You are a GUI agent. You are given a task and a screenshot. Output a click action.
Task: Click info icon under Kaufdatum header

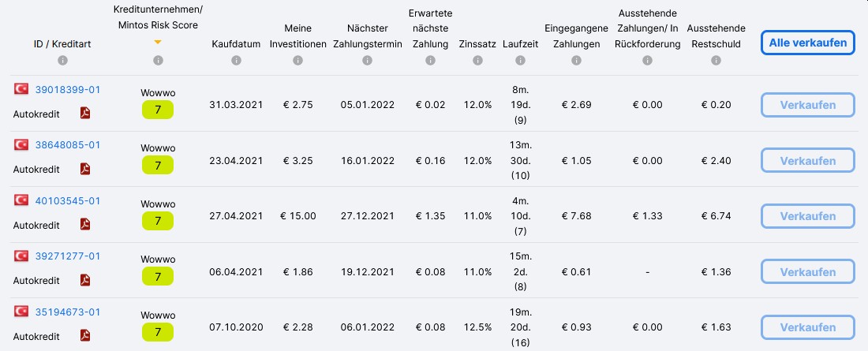click(237, 61)
